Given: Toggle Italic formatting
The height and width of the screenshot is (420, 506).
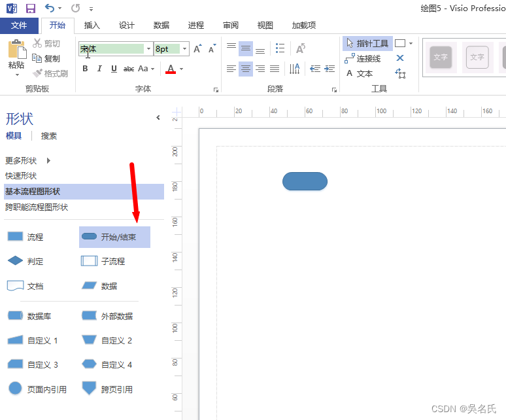Looking at the screenshot, I should [99, 69].
